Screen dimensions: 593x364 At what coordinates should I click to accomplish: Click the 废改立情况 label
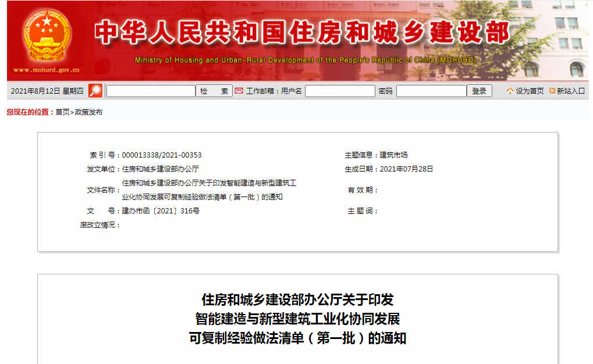[x=100, y=225]
